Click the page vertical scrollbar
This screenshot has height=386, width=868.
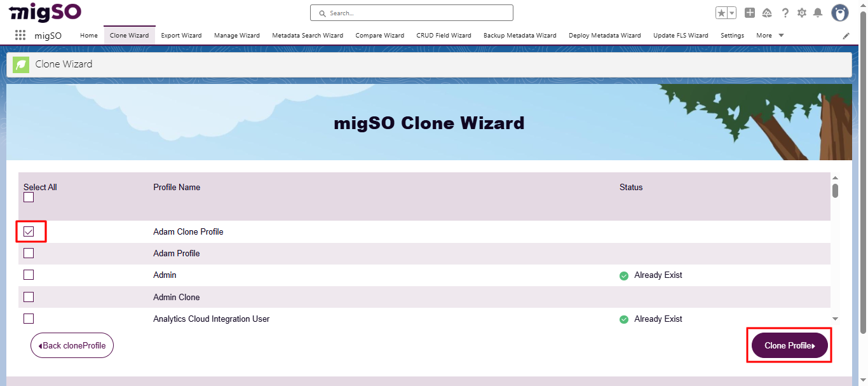coord(863,172)
